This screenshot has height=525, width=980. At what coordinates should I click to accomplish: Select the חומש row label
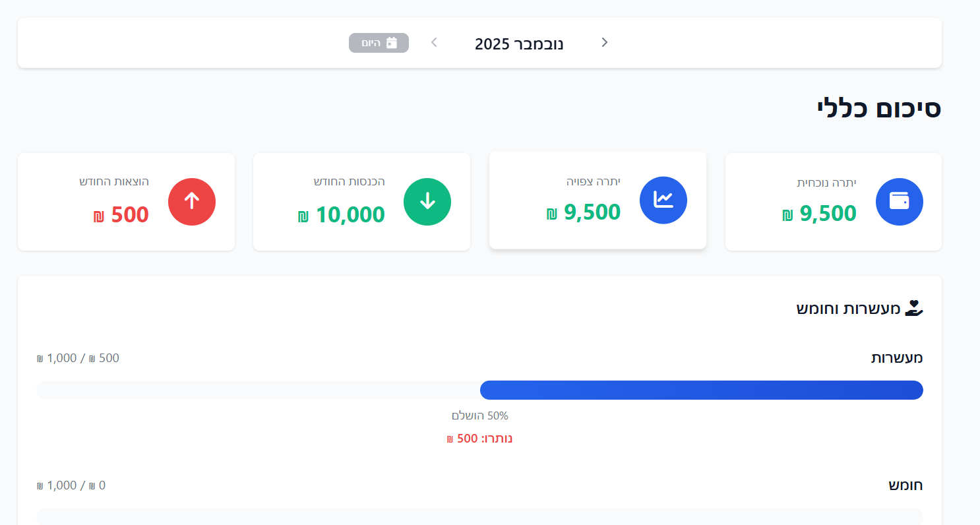click(905, 485)
